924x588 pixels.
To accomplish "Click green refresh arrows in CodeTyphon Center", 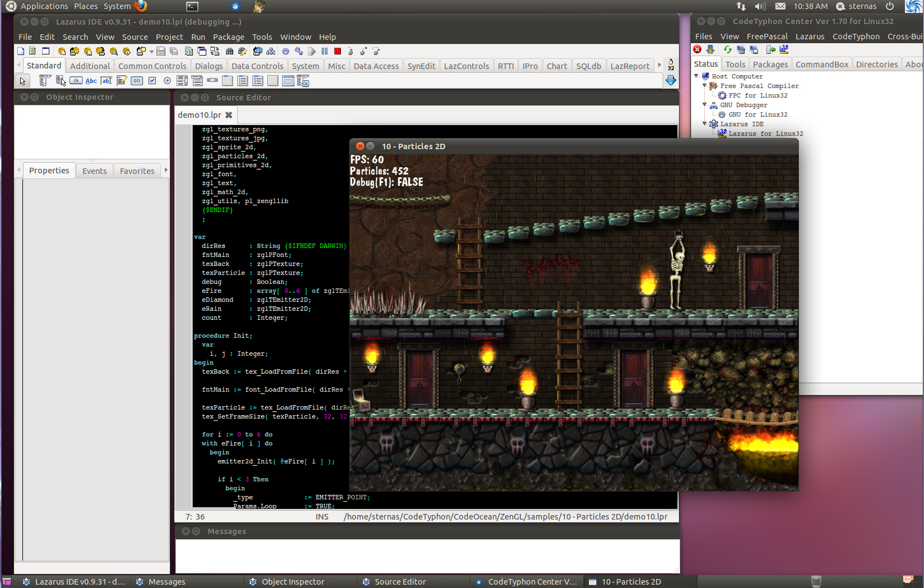I will (728, 49).
